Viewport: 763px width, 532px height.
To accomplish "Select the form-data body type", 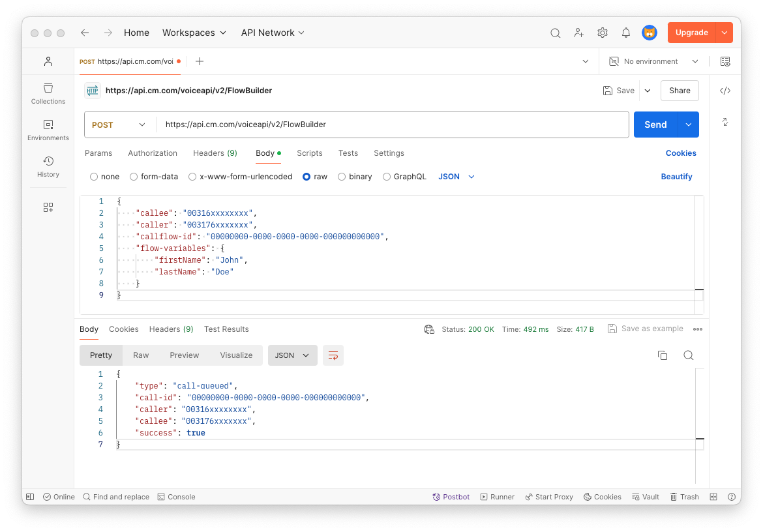I will [x=154, y=177].
